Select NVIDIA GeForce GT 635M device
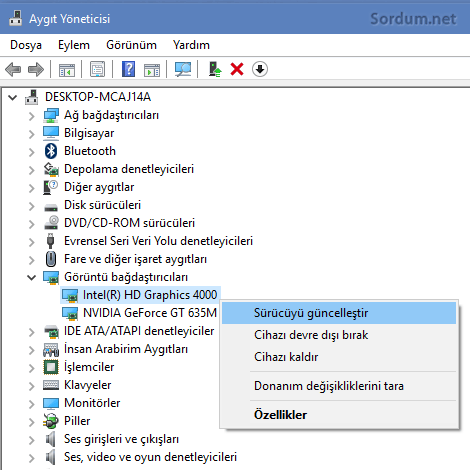Screen dimensions: 470x470 pyautogui.click(x=150, y=313)
